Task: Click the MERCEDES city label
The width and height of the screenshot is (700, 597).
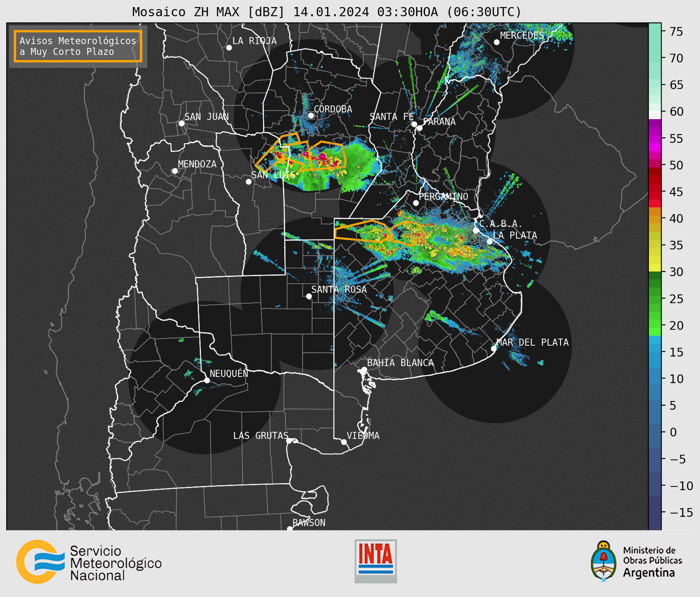Action: point(522,36)
